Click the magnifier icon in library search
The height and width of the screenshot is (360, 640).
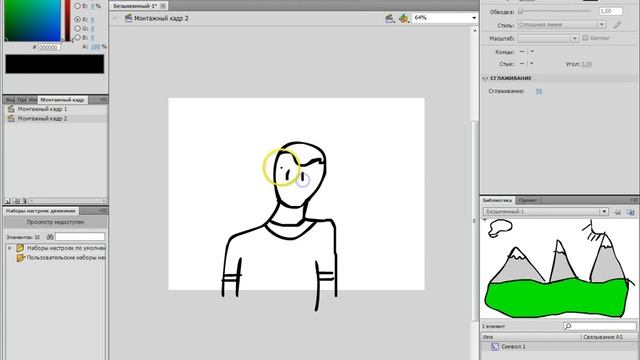point(567,326)
